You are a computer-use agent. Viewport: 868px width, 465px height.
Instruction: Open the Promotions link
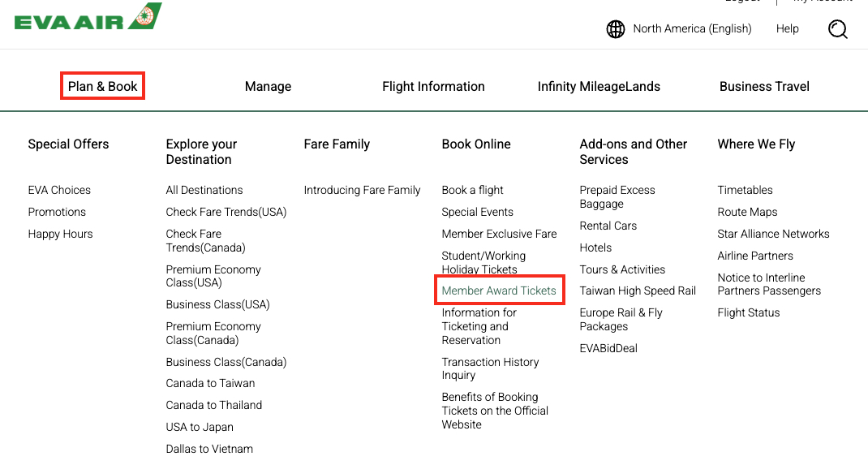(x=57, y=212)
